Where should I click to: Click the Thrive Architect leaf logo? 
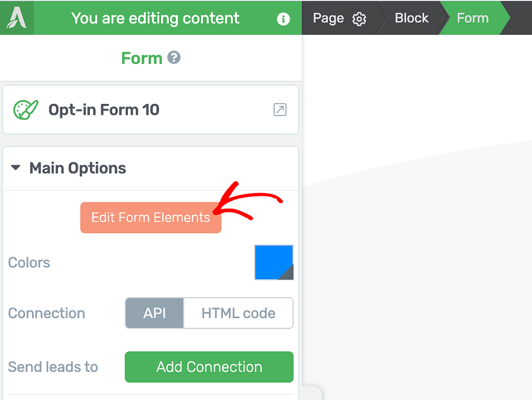pyautogui.click(x=17, y=18)
